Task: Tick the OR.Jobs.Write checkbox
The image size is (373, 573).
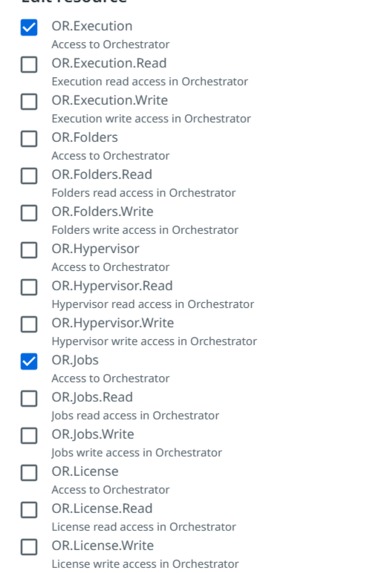Action: (29, 436)
